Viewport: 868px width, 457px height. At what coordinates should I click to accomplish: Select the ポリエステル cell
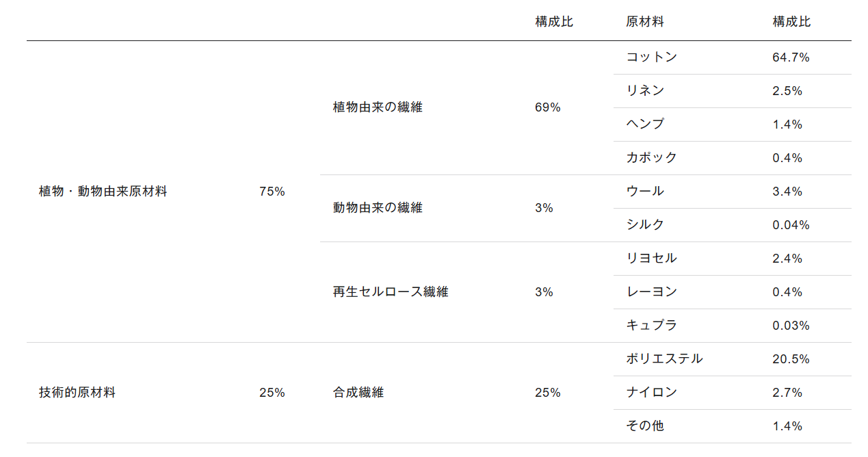pos(664,359)
